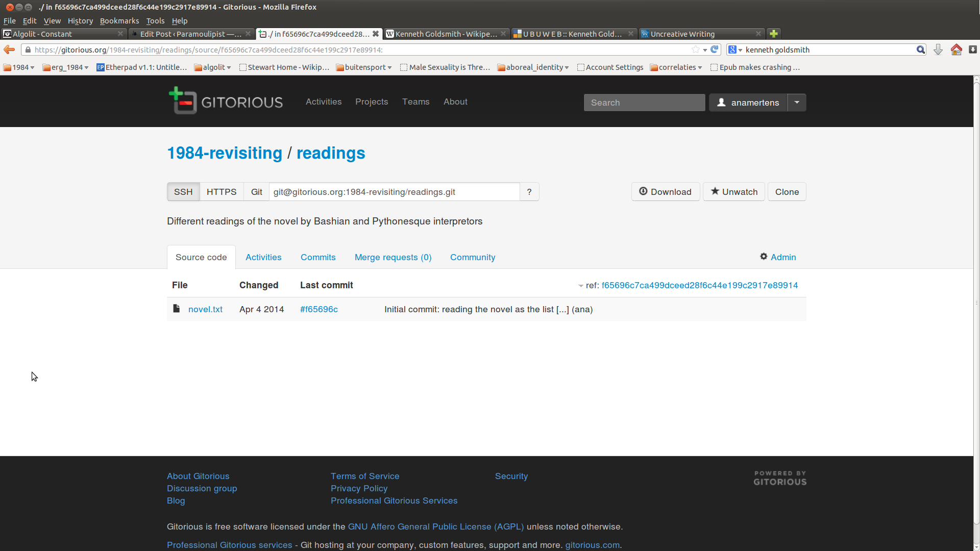The width and height of the screenshot is (980, 551).
Task: Click the rightmost Firefox toolbar bookmarks icon
Action: (973, 49)
